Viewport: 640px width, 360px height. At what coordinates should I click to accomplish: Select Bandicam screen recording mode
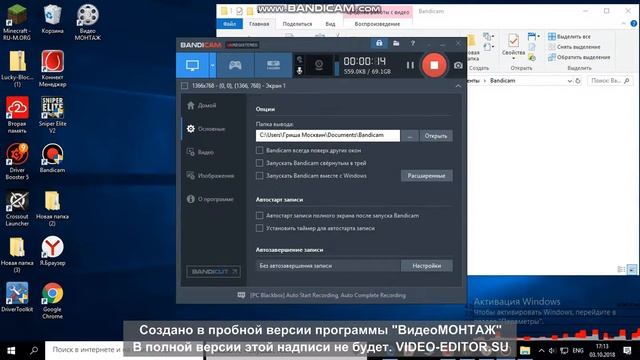pyautogui.click(x=192, y=65)
